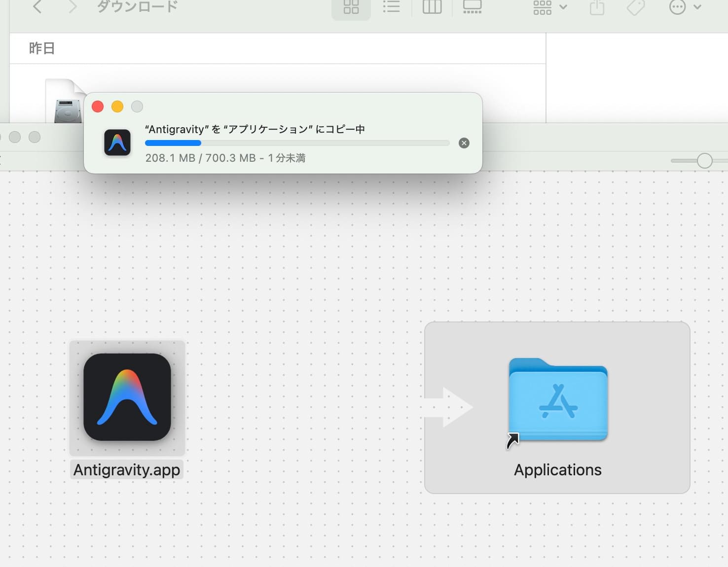Click the forward navigation arrow
Viewport: 728px width, 567px height.
pyautogui.click(x=72, y=7)
